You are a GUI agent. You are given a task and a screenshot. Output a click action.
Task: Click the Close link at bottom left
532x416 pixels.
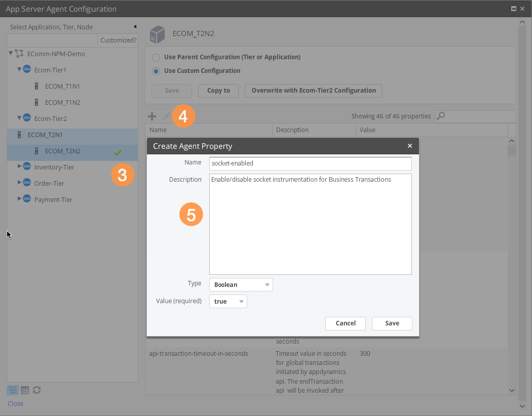[x=15, y=403]
